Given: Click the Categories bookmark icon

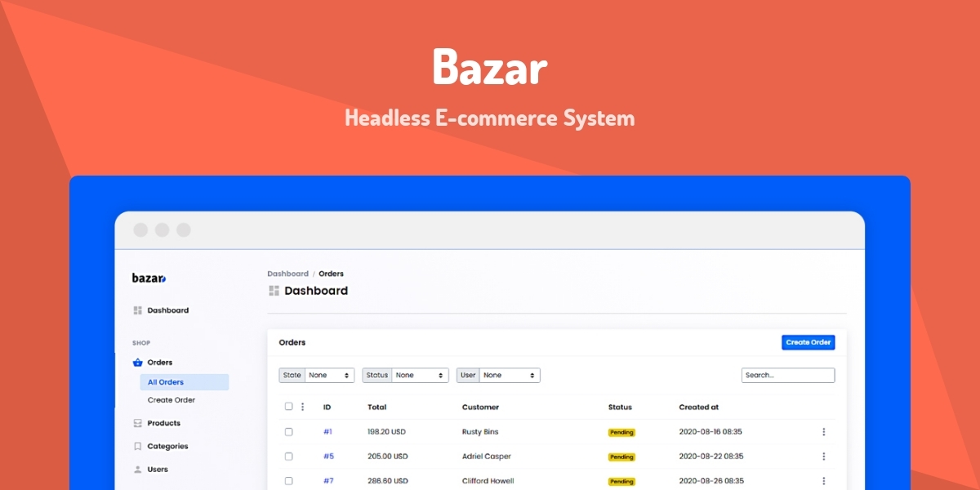Looking at the screenshot, I should tap(136, 446).
